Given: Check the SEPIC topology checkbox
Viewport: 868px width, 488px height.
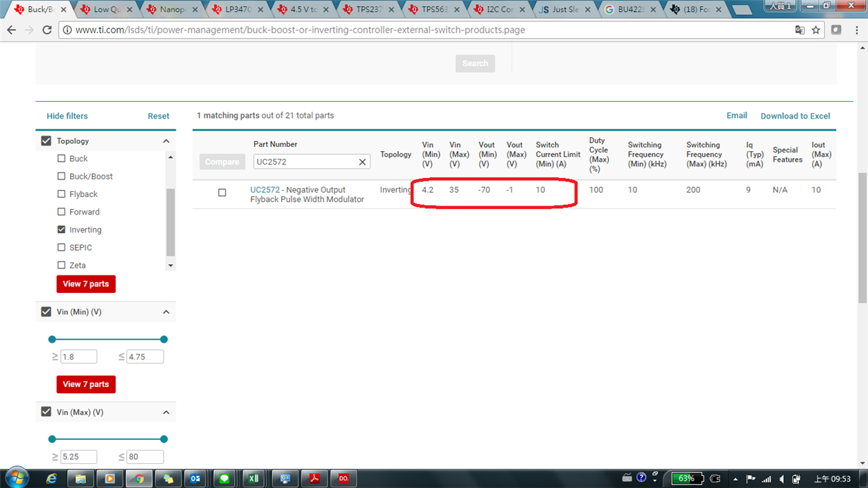Looking at the screenshot, I should point(61,248).
